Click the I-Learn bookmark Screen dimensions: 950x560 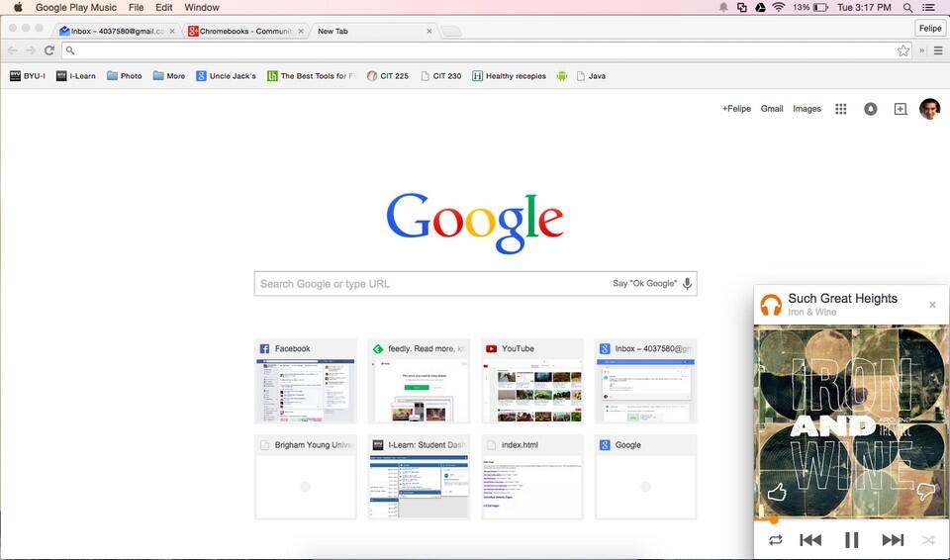click(x=76, y=76)
